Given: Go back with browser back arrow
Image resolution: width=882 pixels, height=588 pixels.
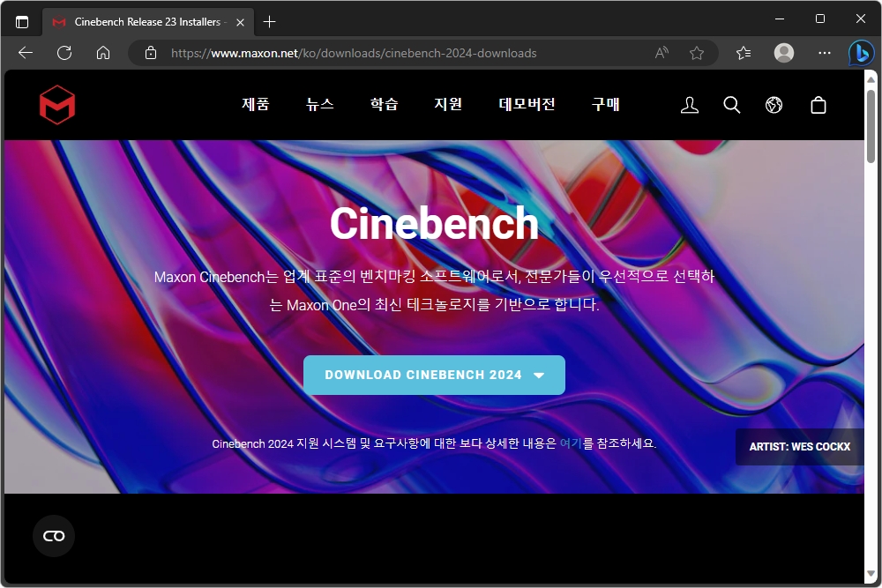Looking at the screenshot, I should [26, 53].
